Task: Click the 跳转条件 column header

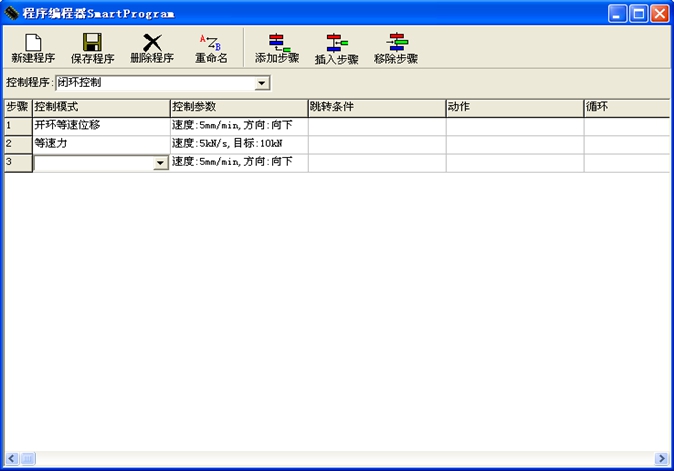Action: 376,107
